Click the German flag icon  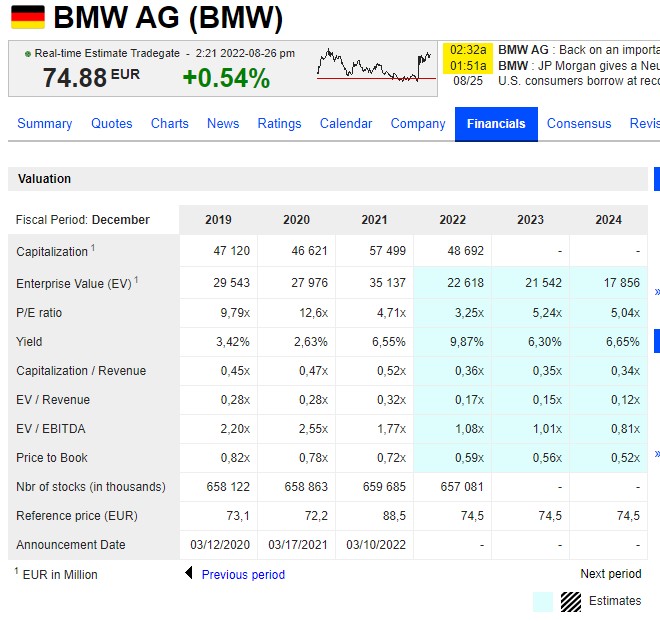27,17
